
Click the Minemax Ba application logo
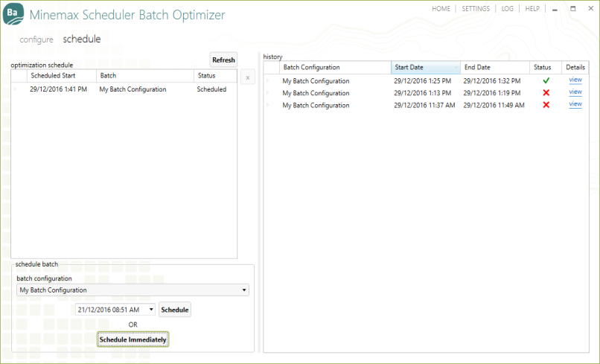coord(13,14)
